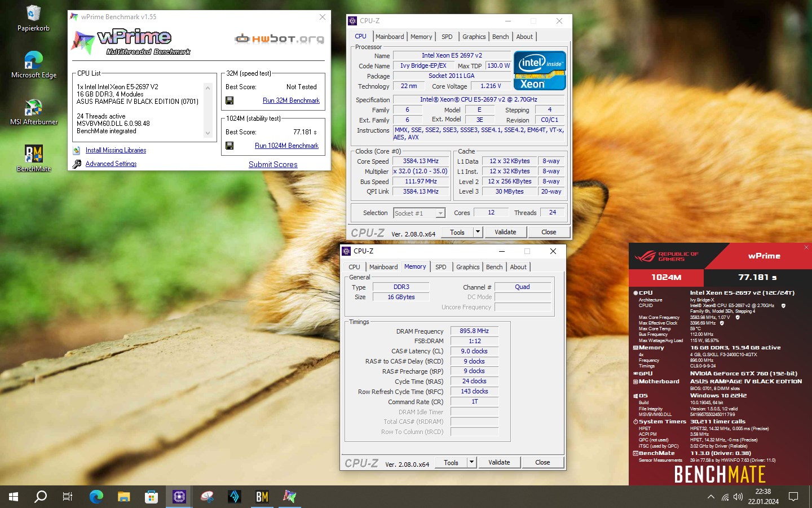Click Close button in Memory CPU-Z window

pyautogui.click(x=542, y=462)
